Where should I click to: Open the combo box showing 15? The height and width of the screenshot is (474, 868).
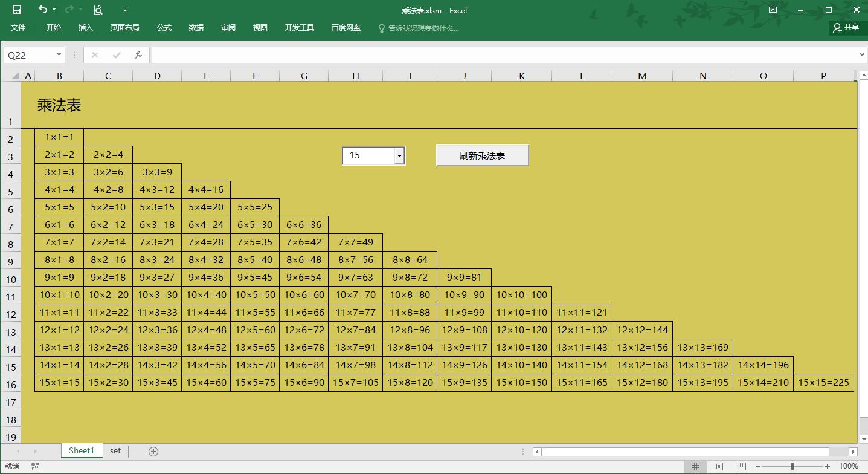[399, 156]
